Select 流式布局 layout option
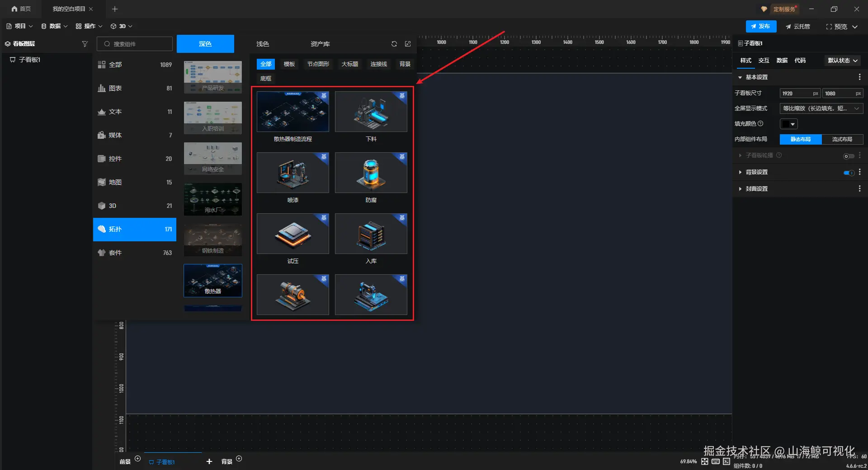 click(842, 139)
